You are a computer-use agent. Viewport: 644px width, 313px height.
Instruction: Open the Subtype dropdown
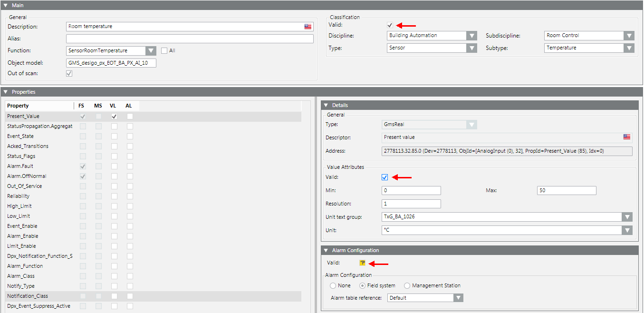(x=629, y=48)
